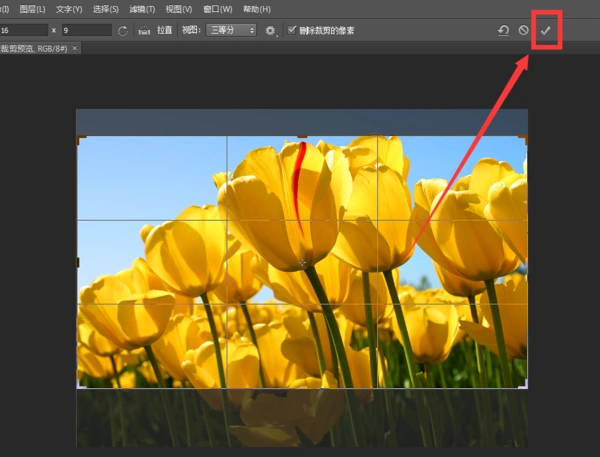Open the 文字(Y) menu
Screen dimensions: 600x457
[69, 9]
